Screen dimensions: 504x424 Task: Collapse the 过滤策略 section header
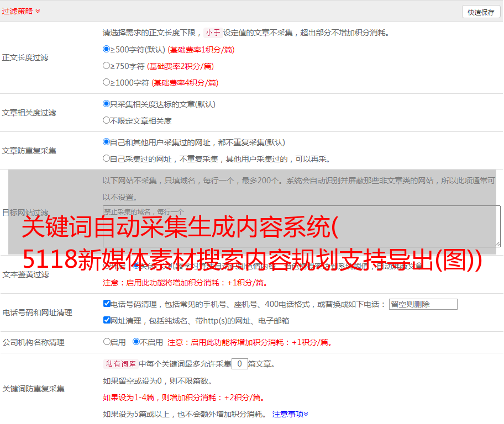pyautogui.click(x=21, y=11)
